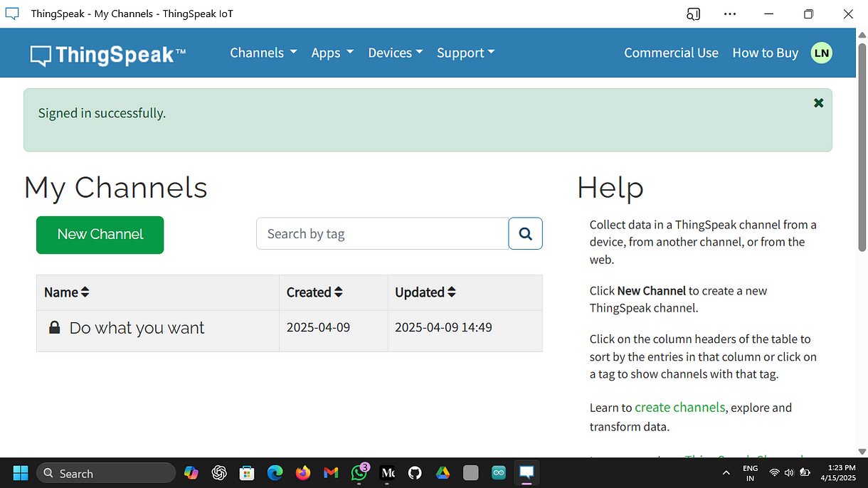Launch Copilot from the taskbar
This screenshot has height=488, width=868.
point(191,473)
